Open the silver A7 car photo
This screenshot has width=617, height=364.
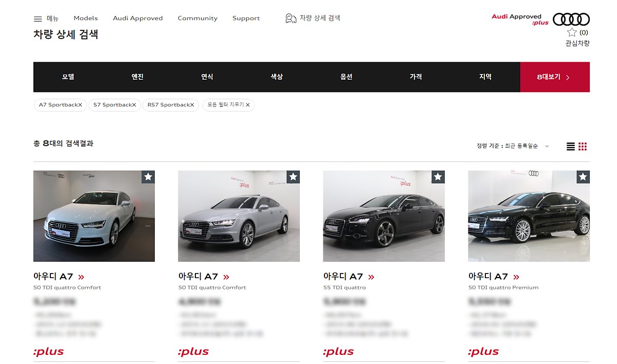click(239, 216)
